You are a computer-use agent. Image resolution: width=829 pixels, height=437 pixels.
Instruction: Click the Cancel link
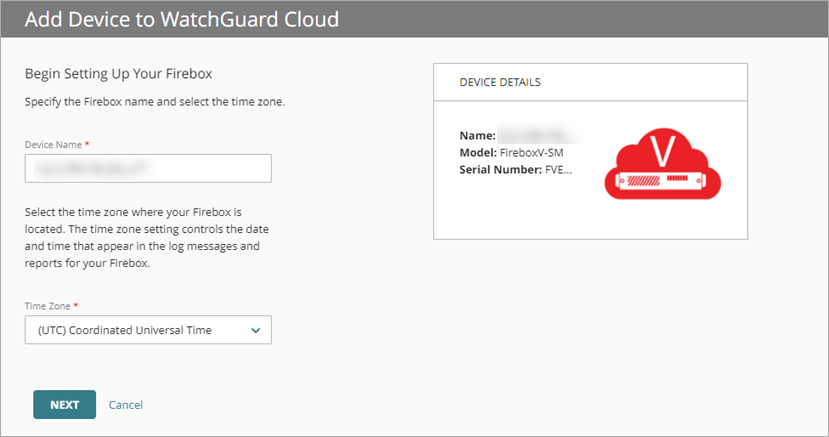click(x=126, y=405)
